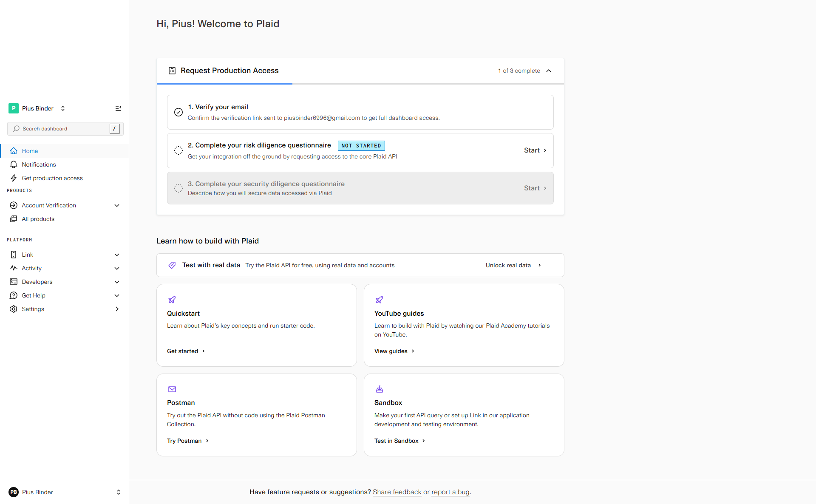Click the Quickstart card title

183,314
